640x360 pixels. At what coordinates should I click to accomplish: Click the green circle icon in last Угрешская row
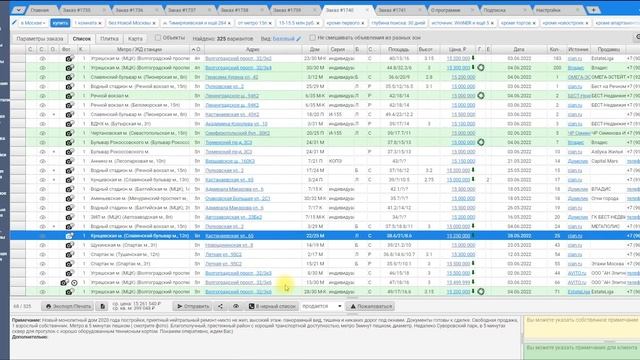point(481,291)
